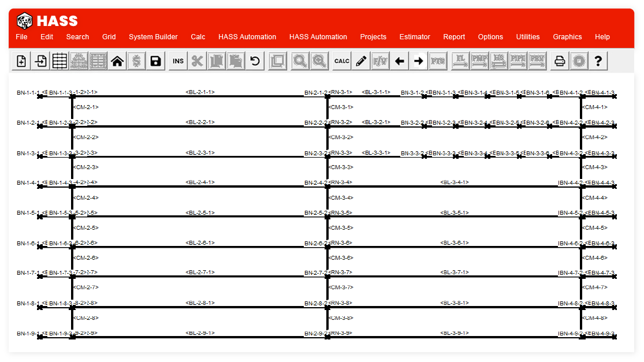Select the pencil edit tool
Screen dimensions: 644x362
click(x=361, y=61)
